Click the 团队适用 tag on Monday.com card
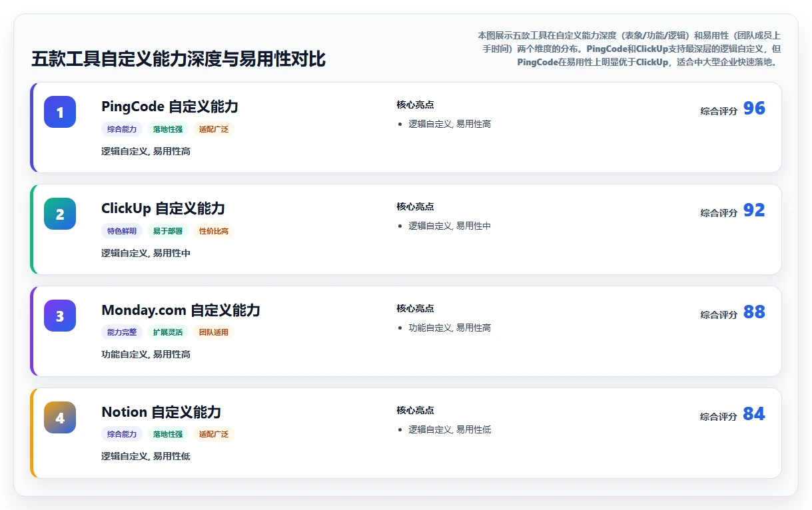 pos(214,332)
